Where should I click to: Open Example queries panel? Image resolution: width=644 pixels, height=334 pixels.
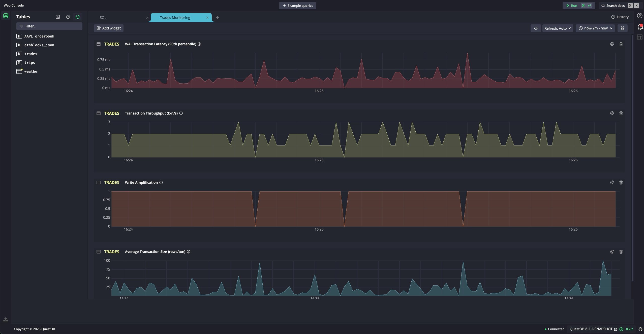(x=297, y=6)
